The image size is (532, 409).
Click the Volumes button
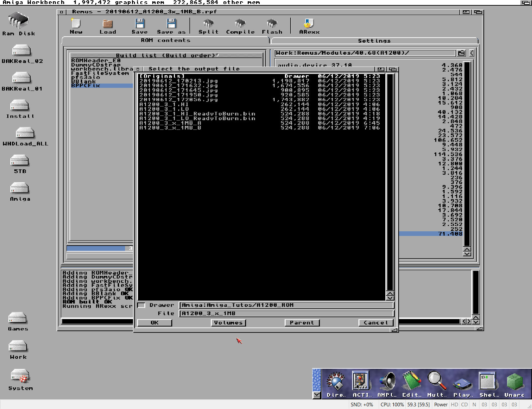click(x=228, y=323)
